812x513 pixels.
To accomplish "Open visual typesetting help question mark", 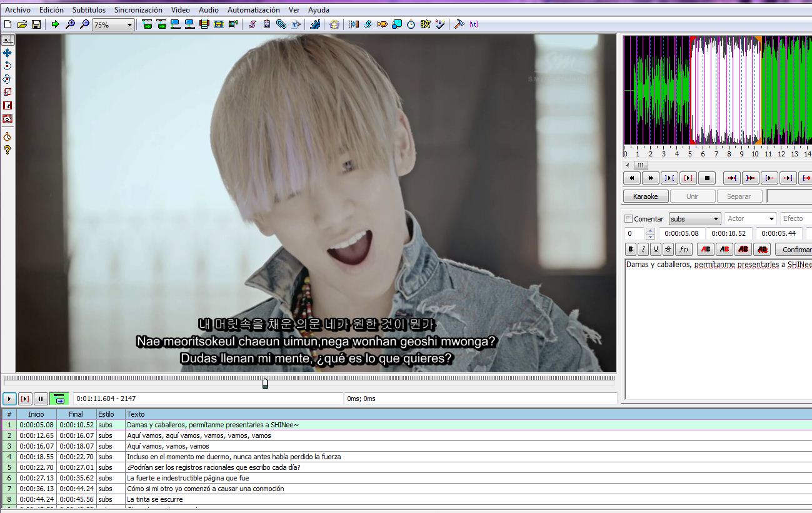I will 8,150.
